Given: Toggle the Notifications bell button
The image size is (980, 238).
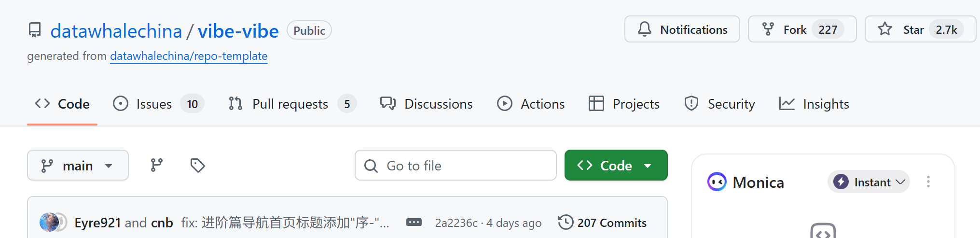Looking at the screenshot, I should (682, 29).
